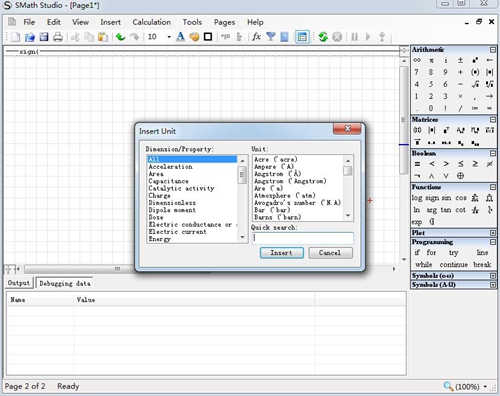Screen dimensions: 500x396
Task: Insert the sin function
Action: pos(446,198)
